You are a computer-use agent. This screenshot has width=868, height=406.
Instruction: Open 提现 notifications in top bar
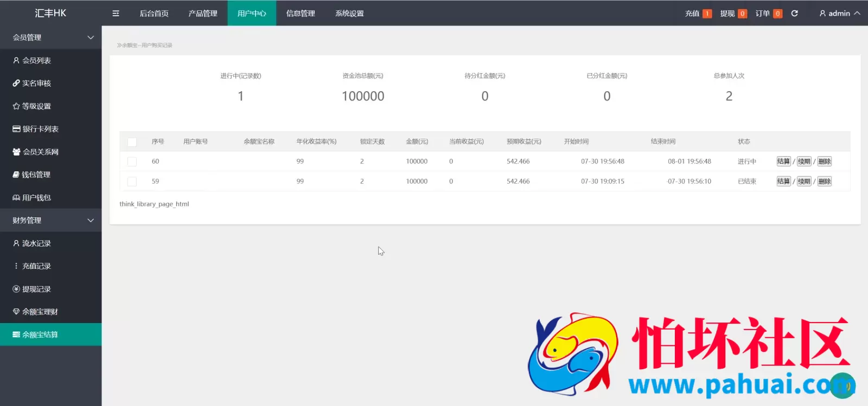(x=733, y=14)
